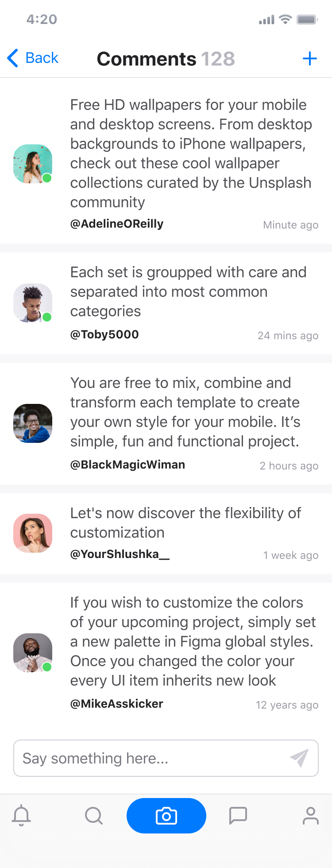The height and width of the screenshot is (868, 332).
Task: Tap AdelineOReilly's online status dot
Action: 47,177
